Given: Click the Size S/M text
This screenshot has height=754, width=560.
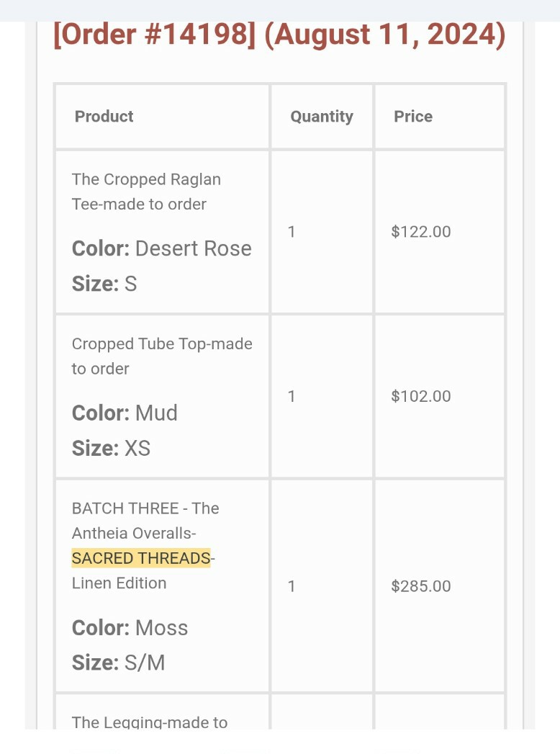Looking at the screenshot, I should coord(119,663).
